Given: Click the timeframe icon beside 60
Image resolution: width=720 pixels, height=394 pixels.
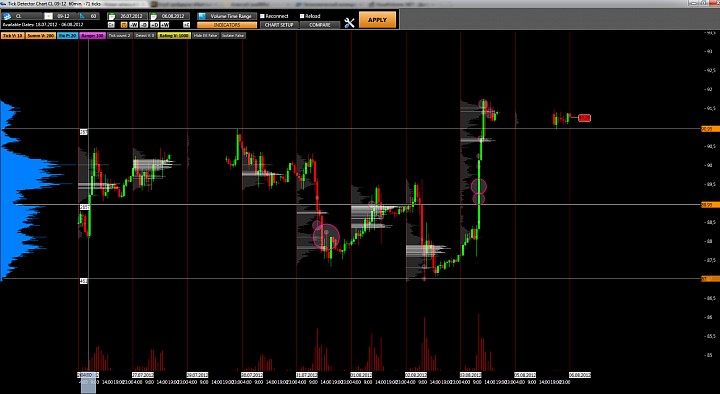Looking at the screenshot, I should [82, 16].
